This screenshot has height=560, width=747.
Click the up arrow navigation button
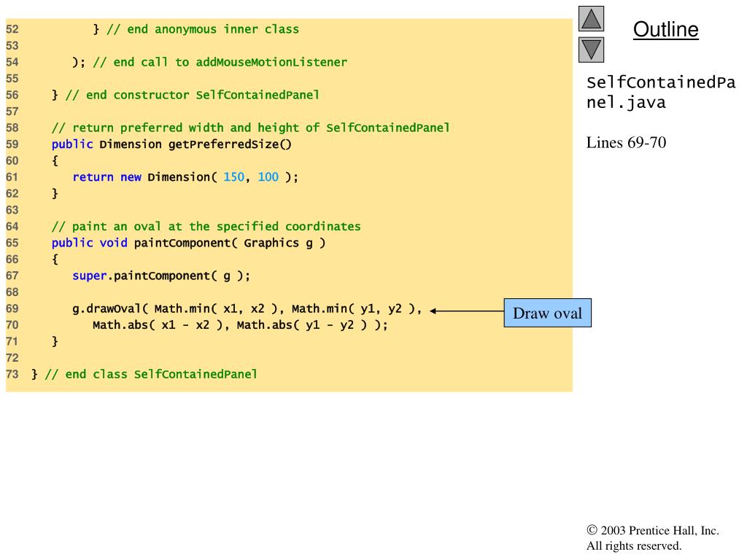[591, 18]
